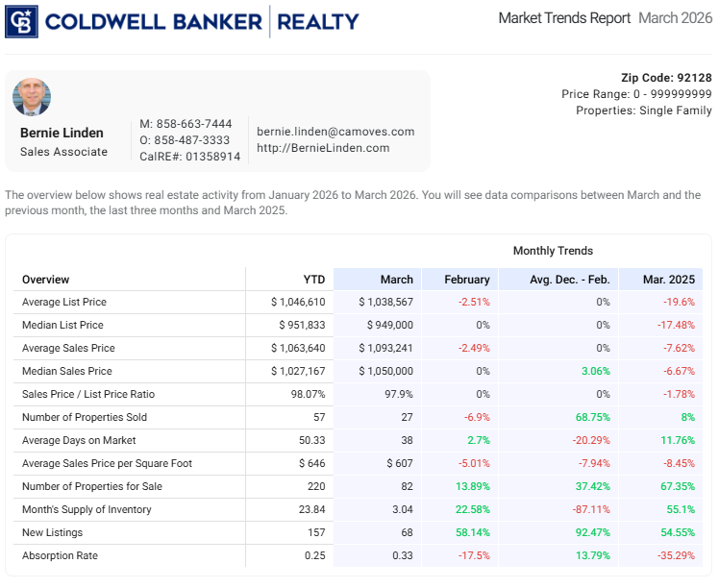This screenshot has height=588, width=719.
Task: Click the Avg. Dec. - Feb. column header
Action: click(x=569, y=280)
